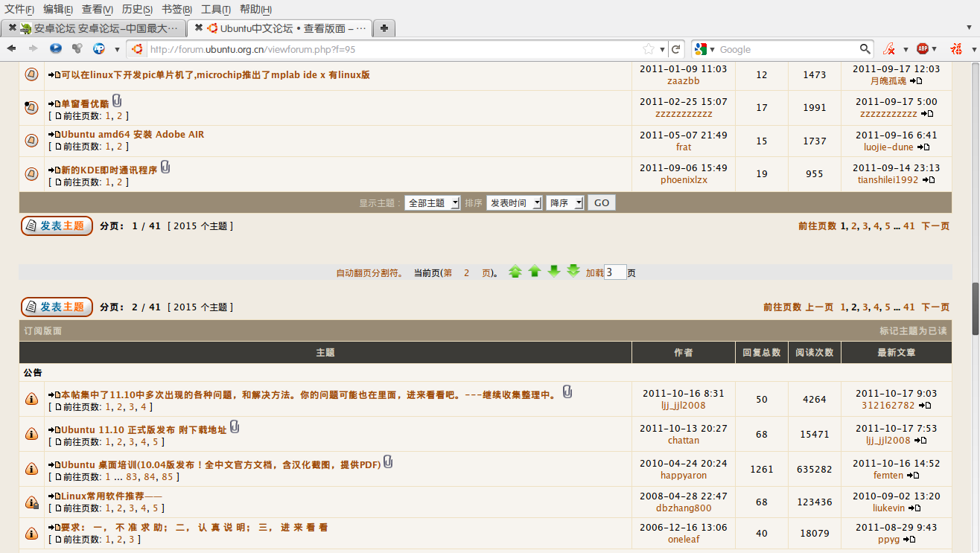The width and height of the screenshot is (980, 553).
Task: Click the 回复总数 column header
Action: [x=762, y=353]
